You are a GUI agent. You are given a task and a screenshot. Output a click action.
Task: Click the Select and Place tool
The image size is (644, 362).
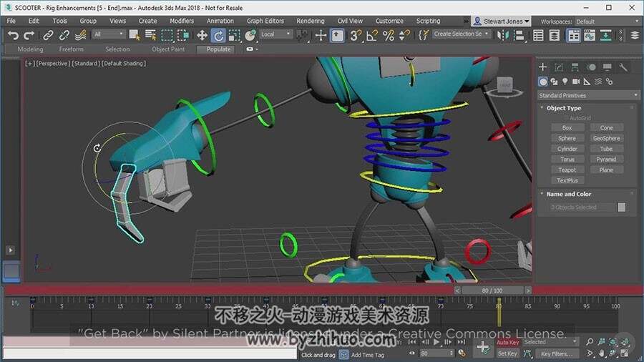(x=250, y=36)
